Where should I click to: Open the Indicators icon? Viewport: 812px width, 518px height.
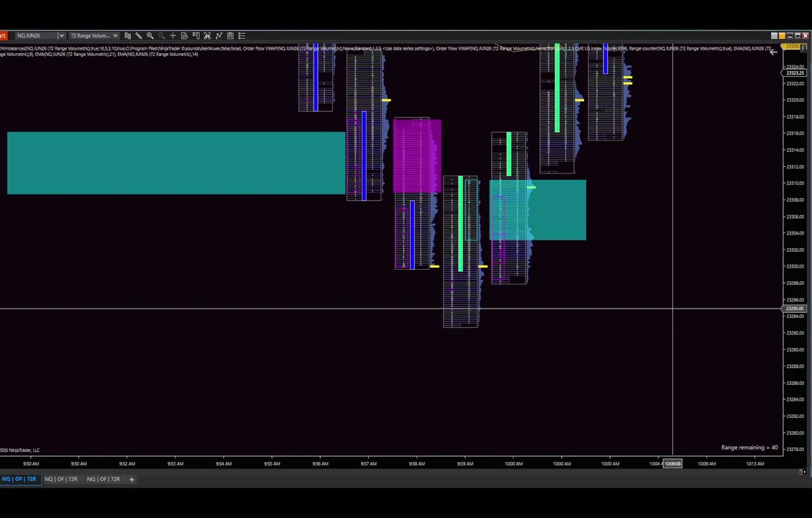219,36
